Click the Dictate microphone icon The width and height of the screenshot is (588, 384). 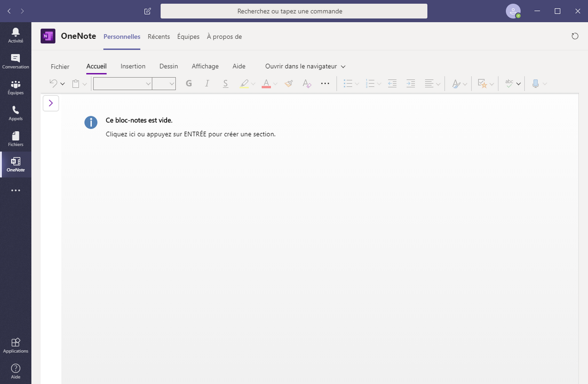pos(535,84)
